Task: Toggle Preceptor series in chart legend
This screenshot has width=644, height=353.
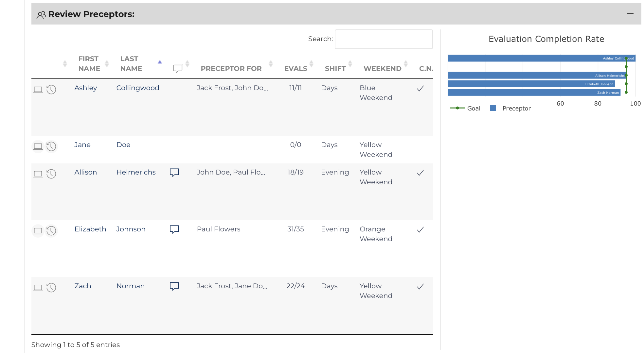Action: point(510,108)
